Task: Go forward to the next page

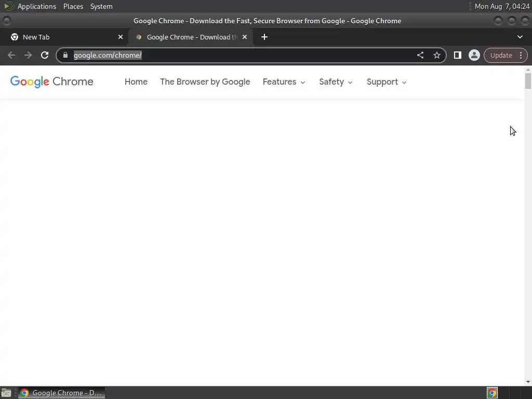Action: pos(28,55)
